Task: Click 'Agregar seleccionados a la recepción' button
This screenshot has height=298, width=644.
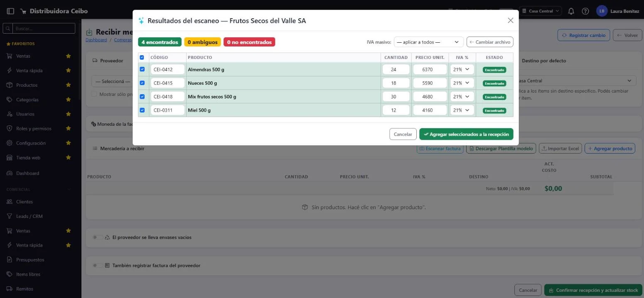Action: point(466,134)
